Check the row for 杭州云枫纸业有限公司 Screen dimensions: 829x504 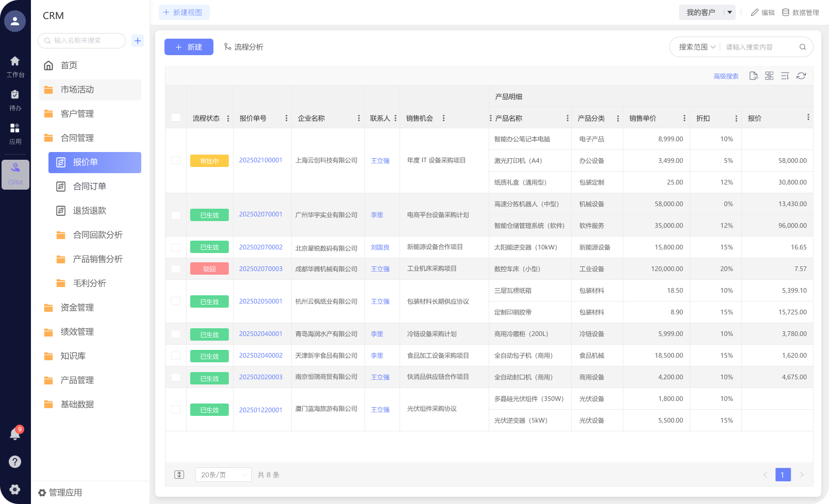coord(176,301)
